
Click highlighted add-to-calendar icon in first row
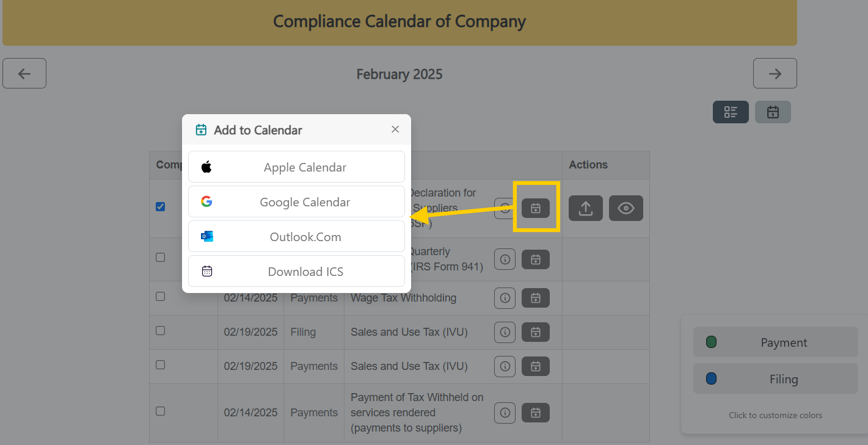coord(536,208)
